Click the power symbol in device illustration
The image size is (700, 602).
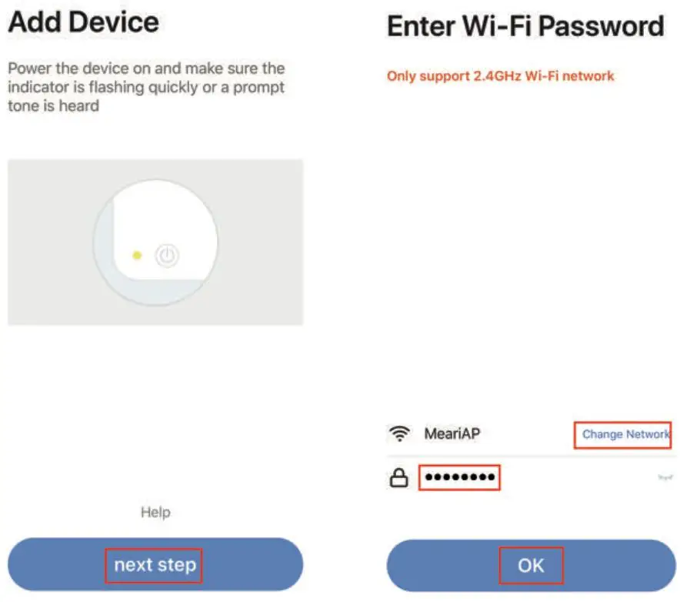coord(167,256)
